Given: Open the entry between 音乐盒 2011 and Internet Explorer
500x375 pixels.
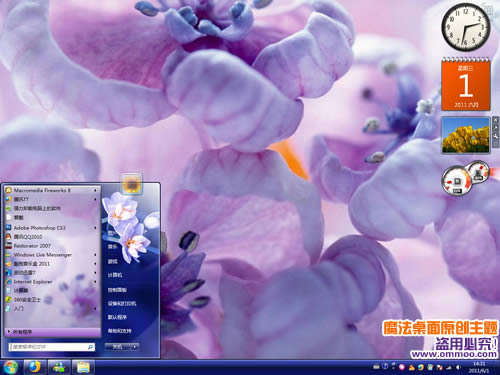Looking at the screenshot, I should pos(52,273).
